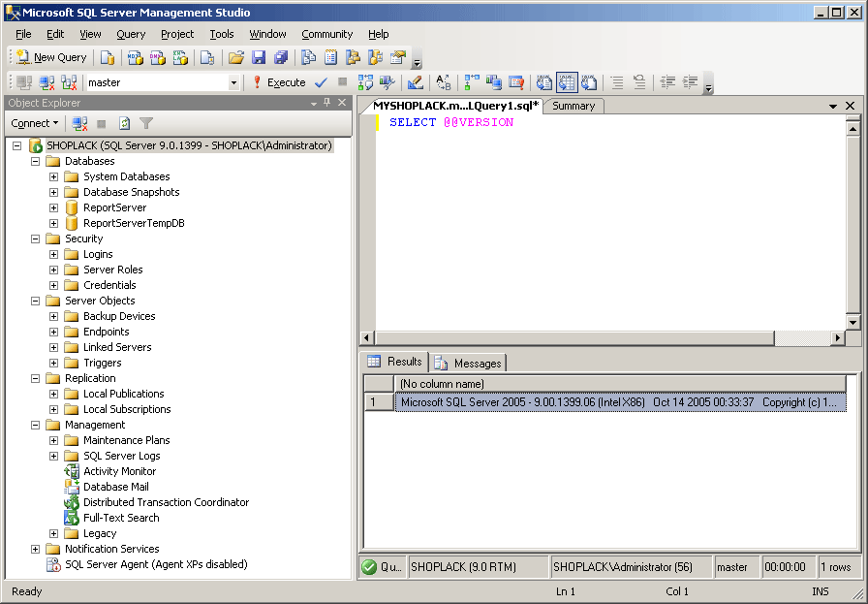Open a Database Engine Query
The image size is (868, 604).
click(108, 57)
